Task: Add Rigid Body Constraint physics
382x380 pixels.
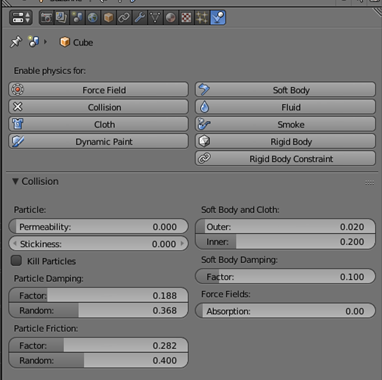Action: tap(285, 159)
